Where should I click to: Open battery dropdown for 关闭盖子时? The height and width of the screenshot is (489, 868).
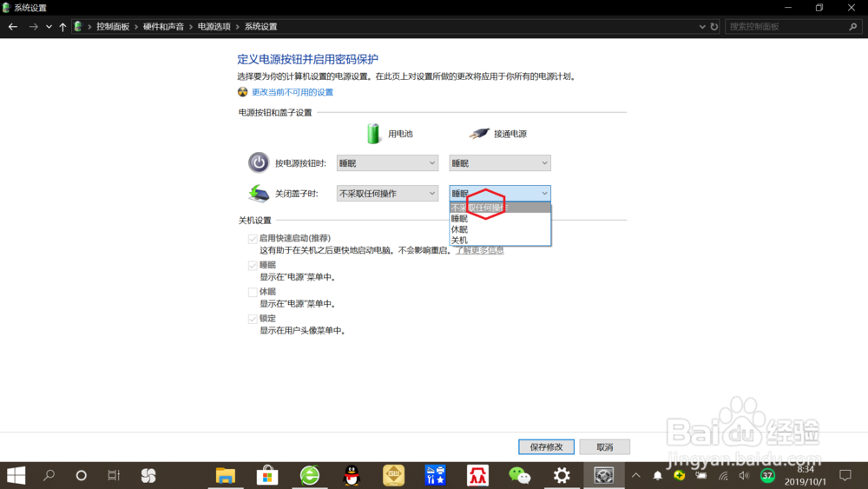click(x=387, y=194)
